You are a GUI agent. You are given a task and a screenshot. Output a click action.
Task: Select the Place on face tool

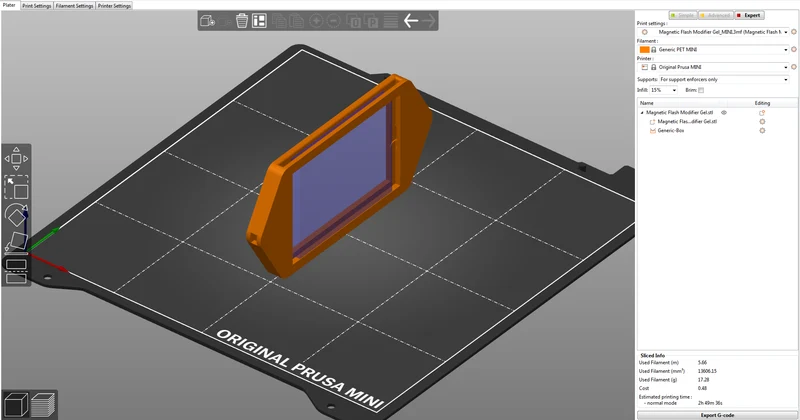tap(16, 242)
